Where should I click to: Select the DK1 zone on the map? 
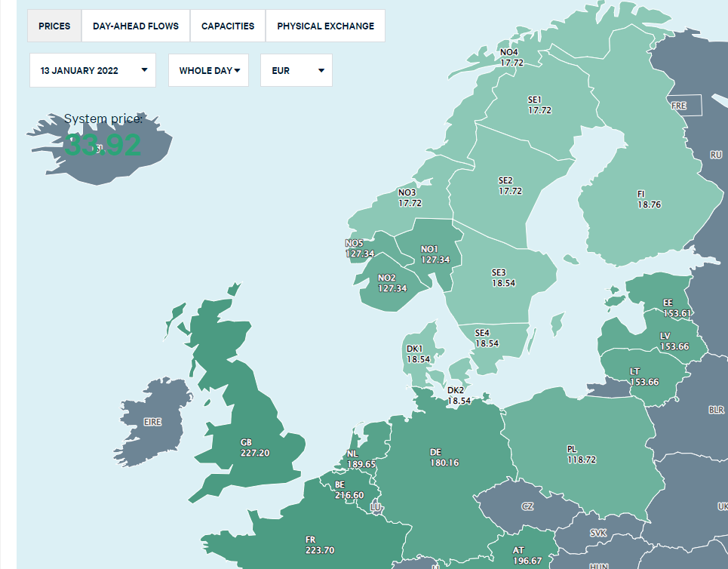416,354
